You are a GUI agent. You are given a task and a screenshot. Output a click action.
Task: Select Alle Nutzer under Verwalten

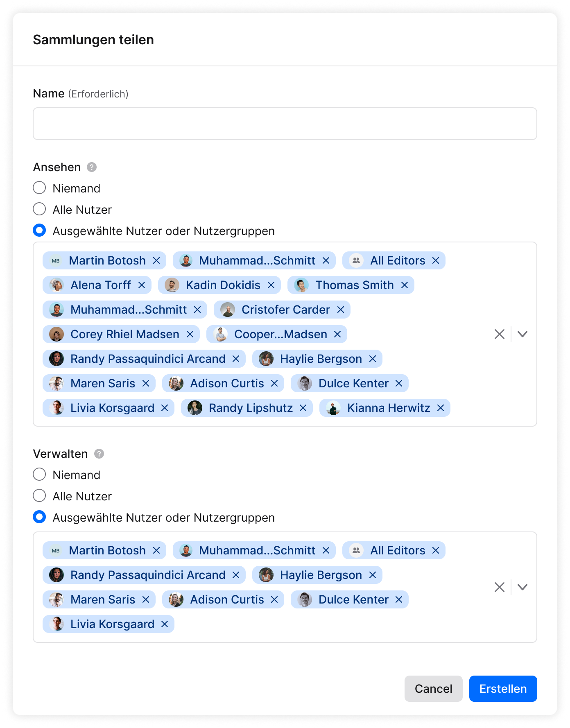pos(39,496)
